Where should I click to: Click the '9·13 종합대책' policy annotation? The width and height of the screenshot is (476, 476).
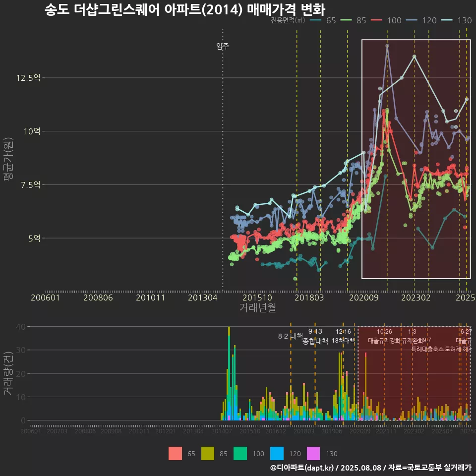point(315,336)
